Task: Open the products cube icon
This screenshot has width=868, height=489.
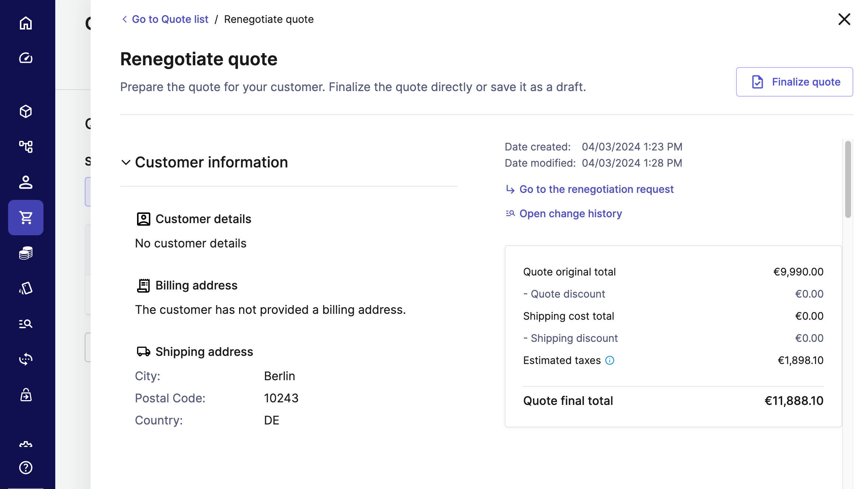Action: pyautogui.click(x=26, y=111)
